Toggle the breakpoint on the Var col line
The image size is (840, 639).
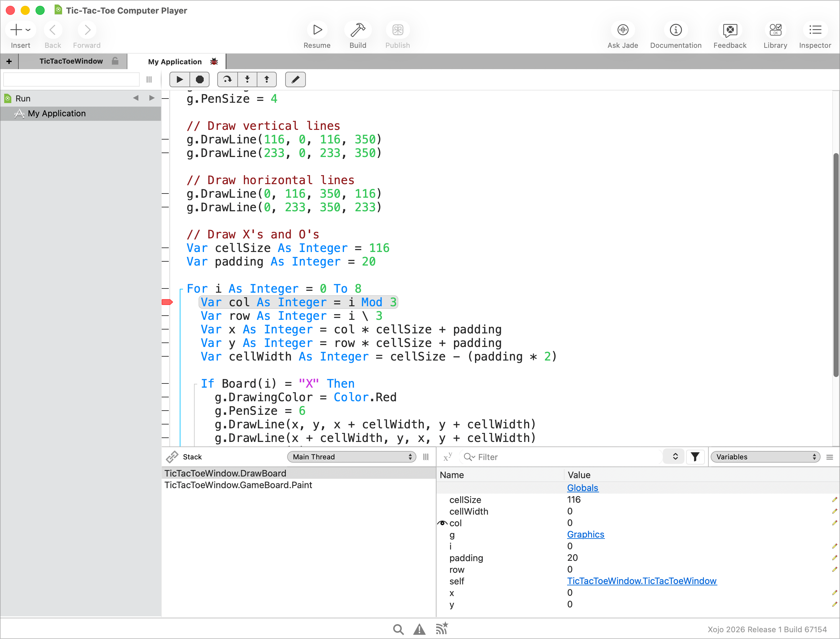[x=167, y=302]
